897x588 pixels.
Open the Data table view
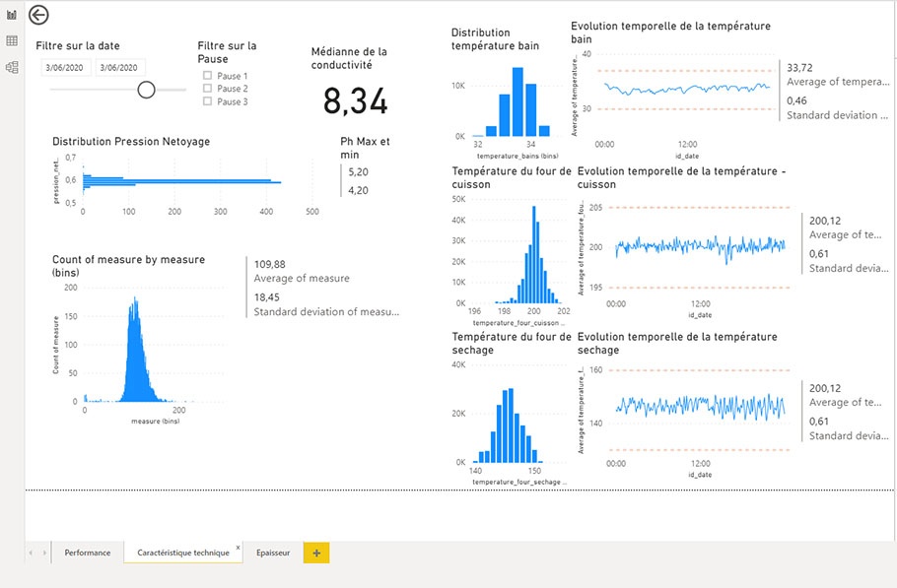tap(12, 41)
